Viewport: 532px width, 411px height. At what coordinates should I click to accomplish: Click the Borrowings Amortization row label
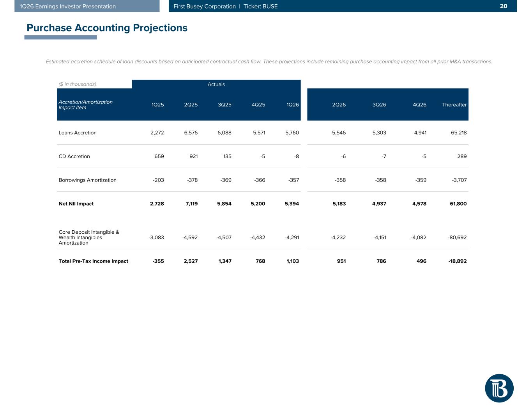tap(87, 180)
